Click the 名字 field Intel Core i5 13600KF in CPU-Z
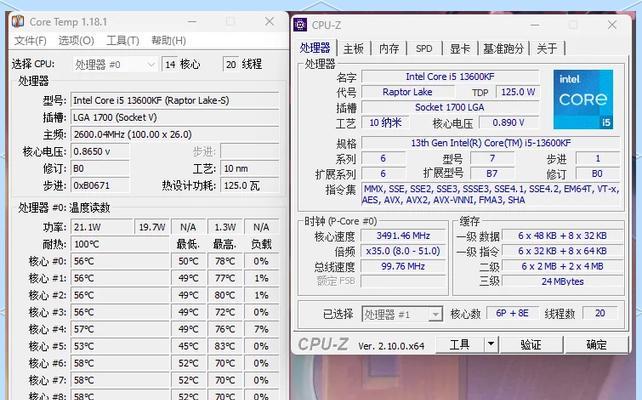 (x=450, y=77)
